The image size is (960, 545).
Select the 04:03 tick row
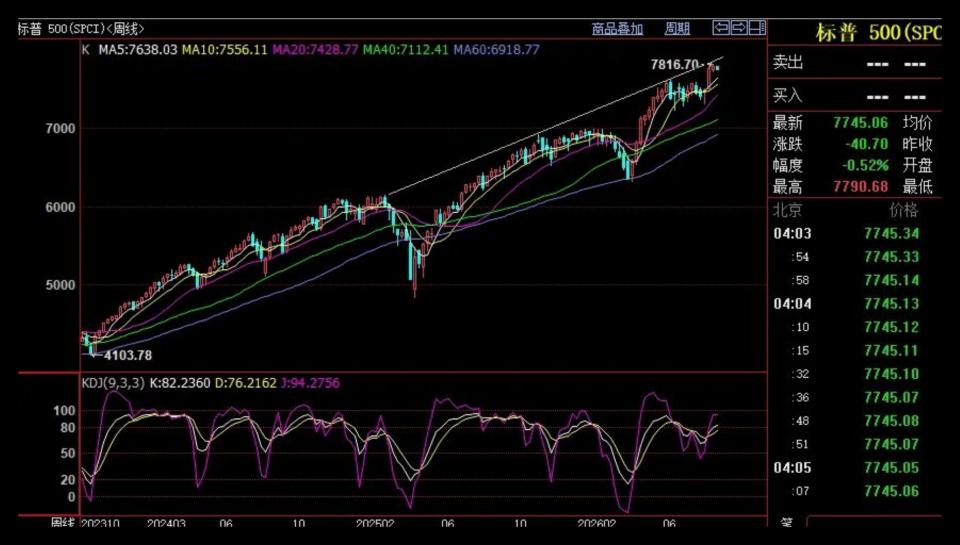855,233
